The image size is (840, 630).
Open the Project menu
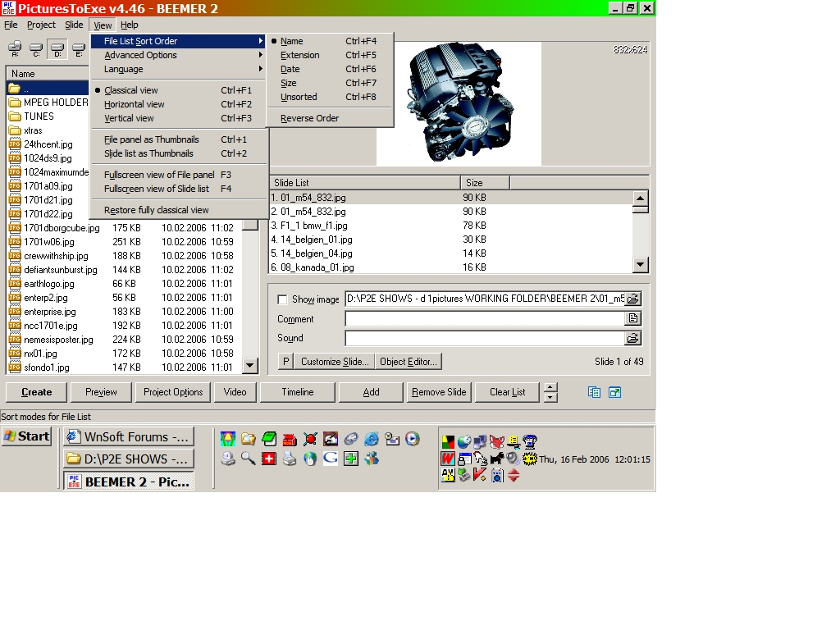(x=42, y=25)
